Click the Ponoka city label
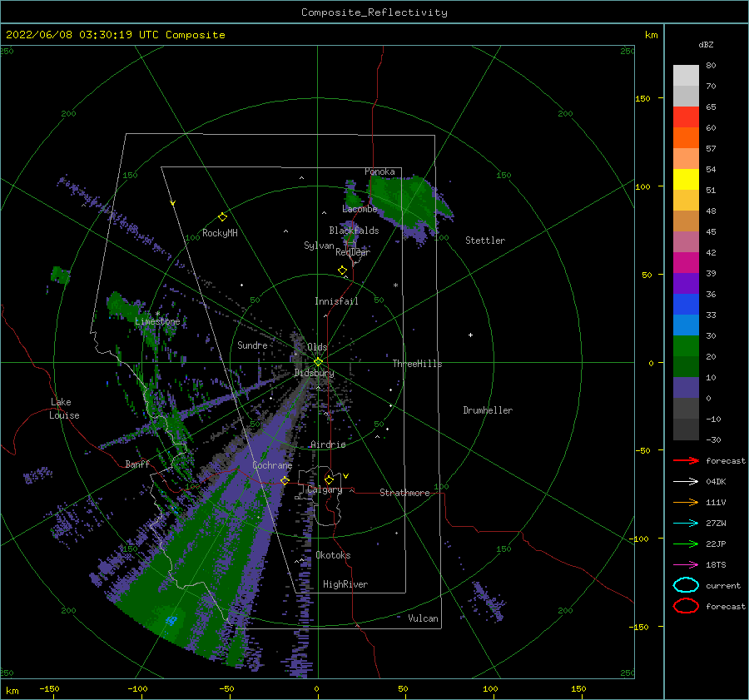 click(379, 171)
